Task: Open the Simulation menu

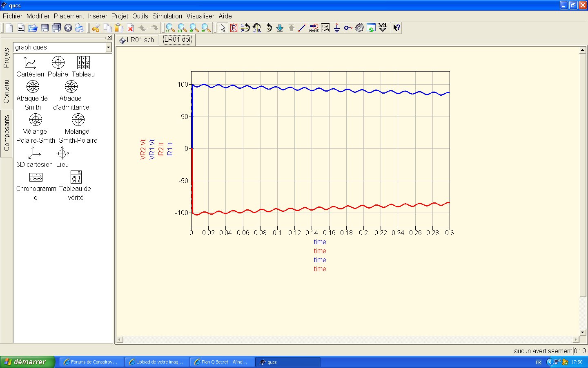Action: 167,16
